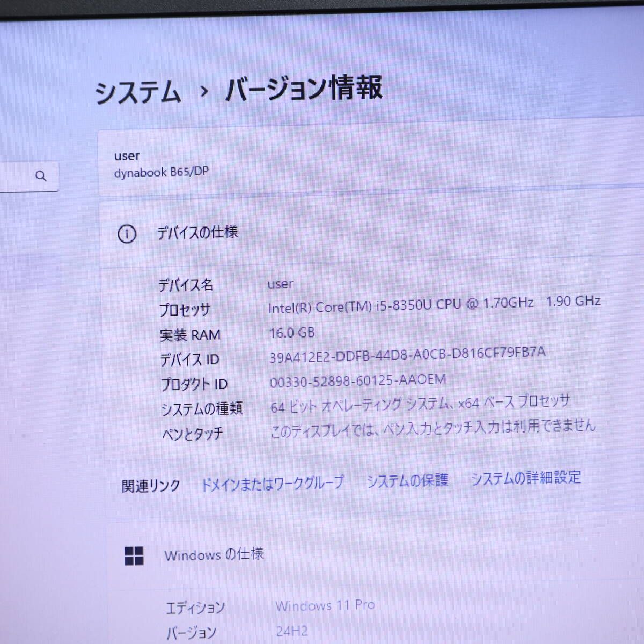644x644 pixels.
Task: Click the デバイス名 label
Action: [186, 285]
